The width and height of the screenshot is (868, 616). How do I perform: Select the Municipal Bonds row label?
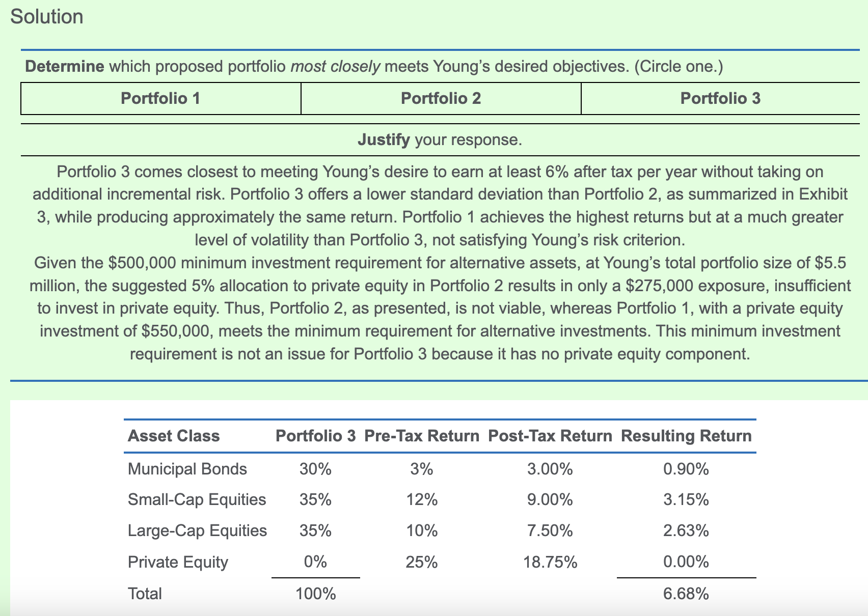coord(187,468)
